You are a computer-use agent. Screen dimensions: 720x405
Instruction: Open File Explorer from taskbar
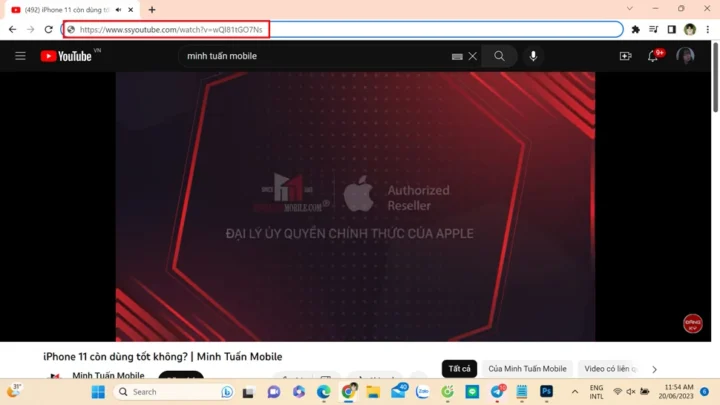(x=373, y=392)
